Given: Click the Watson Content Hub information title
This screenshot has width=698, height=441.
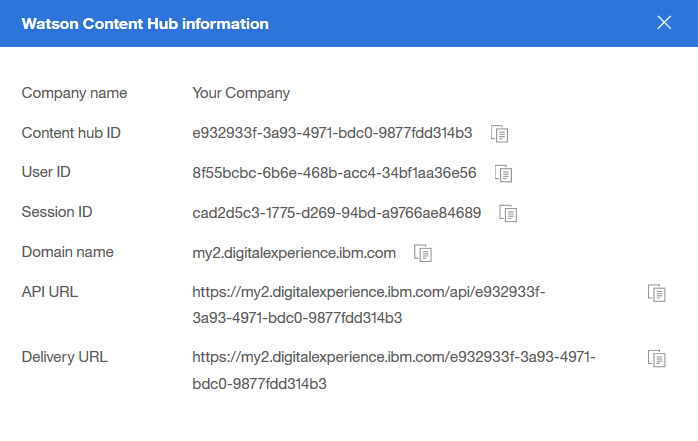Looking at the screenshot, I should pos(145,24).
